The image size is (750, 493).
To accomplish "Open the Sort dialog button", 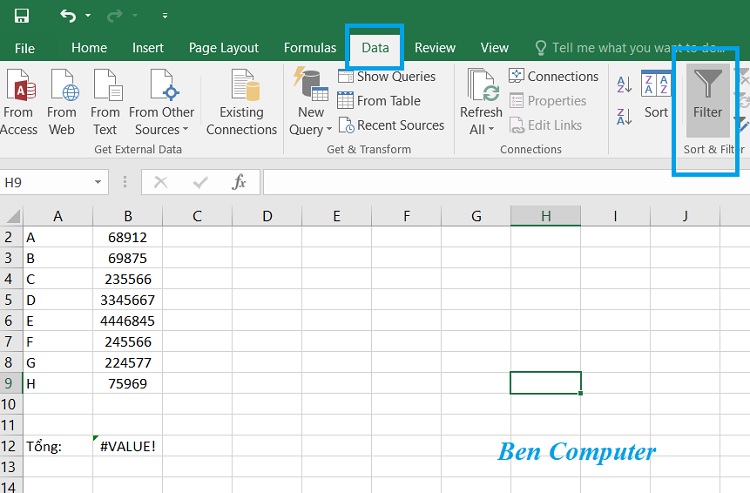I will [x=656, y=96].
